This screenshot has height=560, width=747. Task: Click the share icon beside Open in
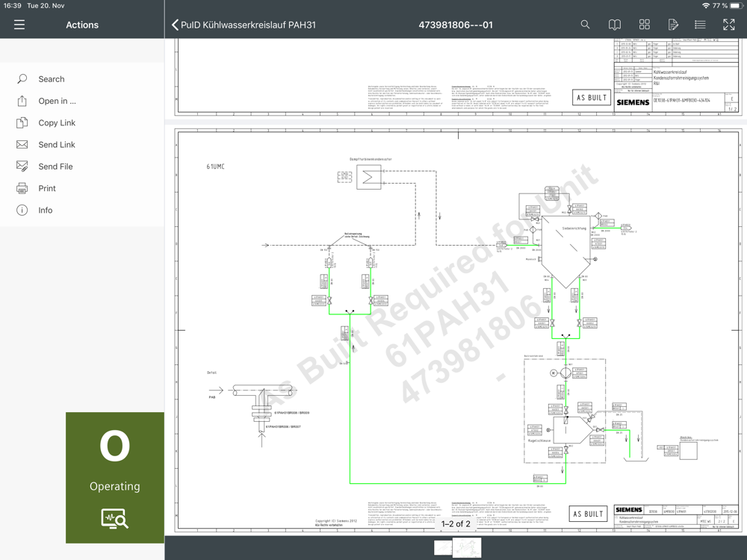22,101
